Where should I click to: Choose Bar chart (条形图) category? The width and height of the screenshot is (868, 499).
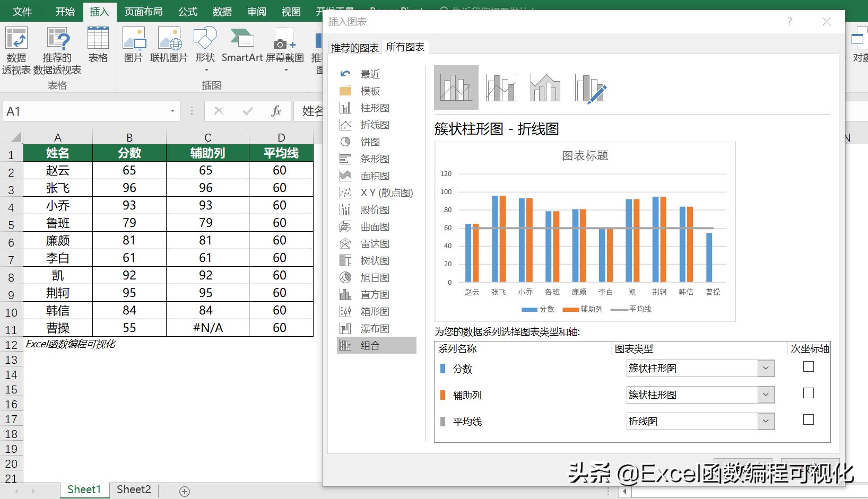click(377, 159)
